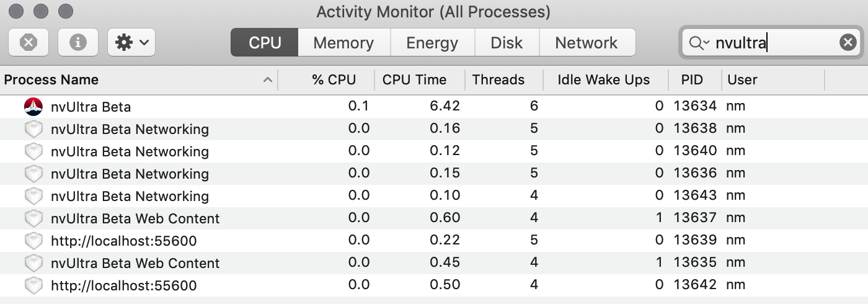Sort by the % CPU column
This screenshot has height=304, width=868.
pos(334,80)
